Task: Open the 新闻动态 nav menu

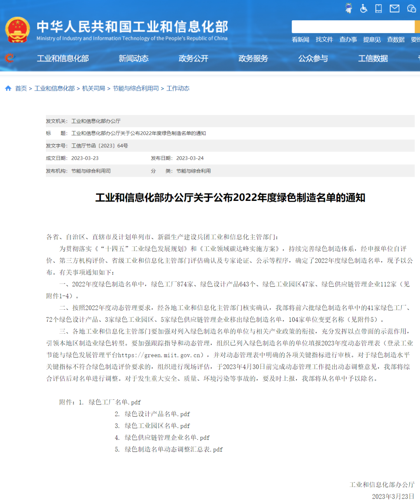Action: pyautogui.click(x=133, y=58)
